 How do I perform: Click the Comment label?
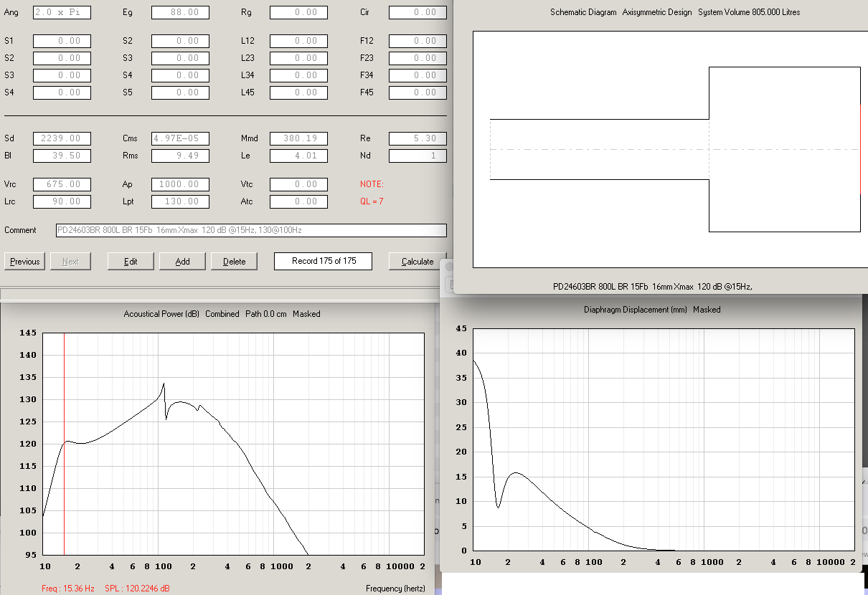[x=20, y=230]
